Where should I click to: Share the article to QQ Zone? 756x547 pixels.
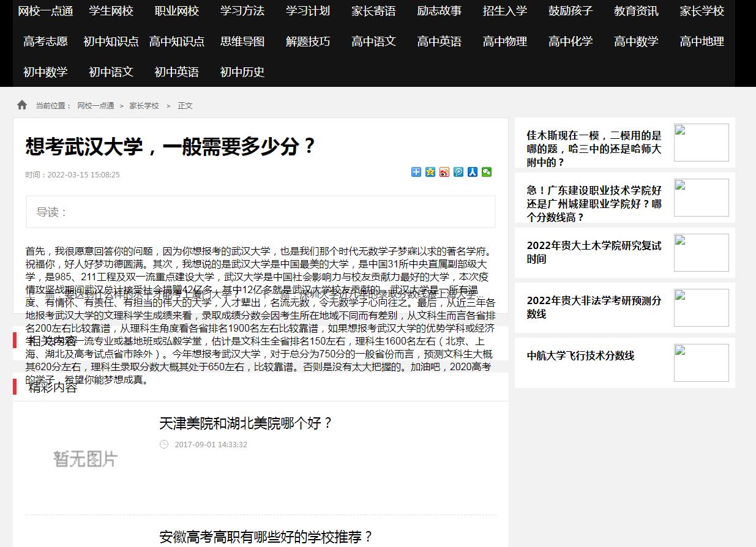coord(430,172)
